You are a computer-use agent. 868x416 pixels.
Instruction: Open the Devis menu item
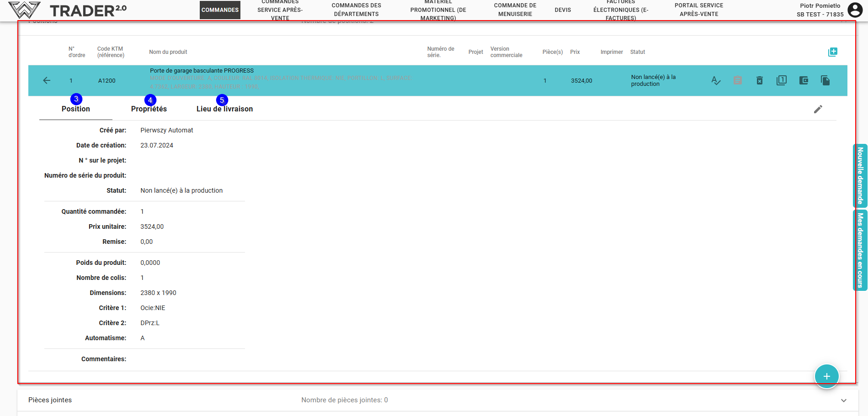point(563,10)
